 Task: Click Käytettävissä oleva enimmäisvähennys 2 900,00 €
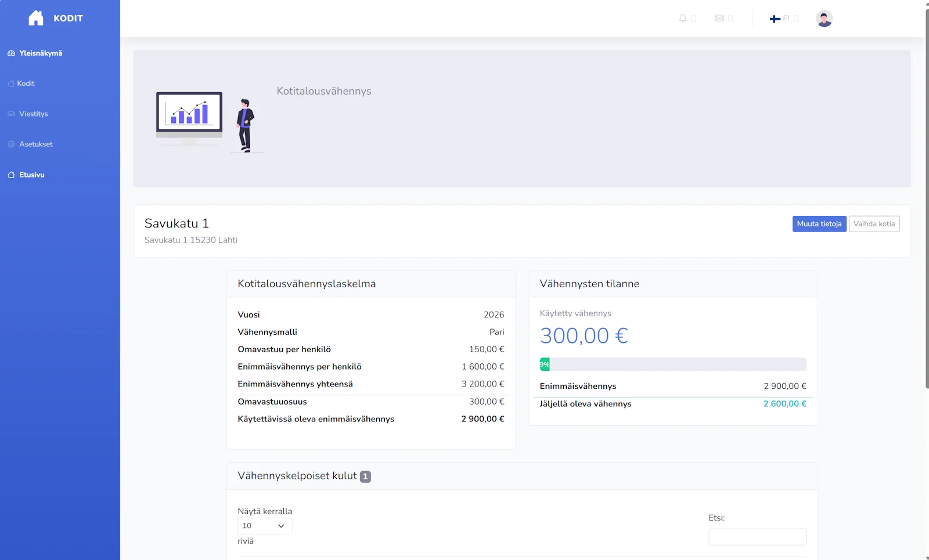[483, 419]
